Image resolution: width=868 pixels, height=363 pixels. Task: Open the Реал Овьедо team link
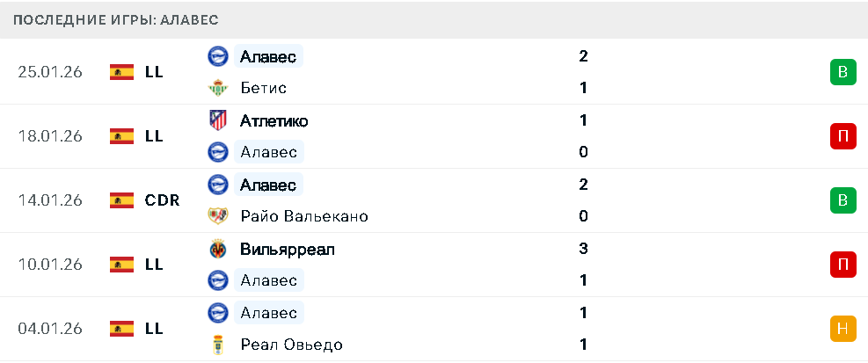(291, 345)
